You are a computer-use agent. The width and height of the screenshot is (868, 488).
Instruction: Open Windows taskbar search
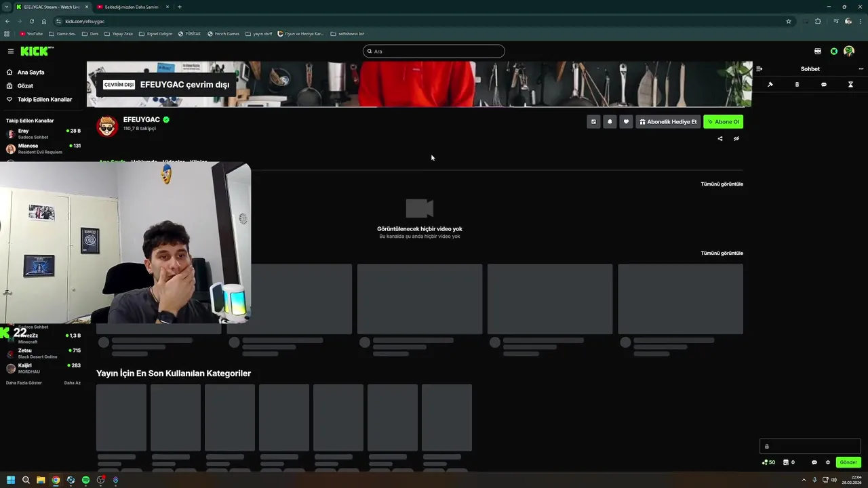click(x=26, y=480)
